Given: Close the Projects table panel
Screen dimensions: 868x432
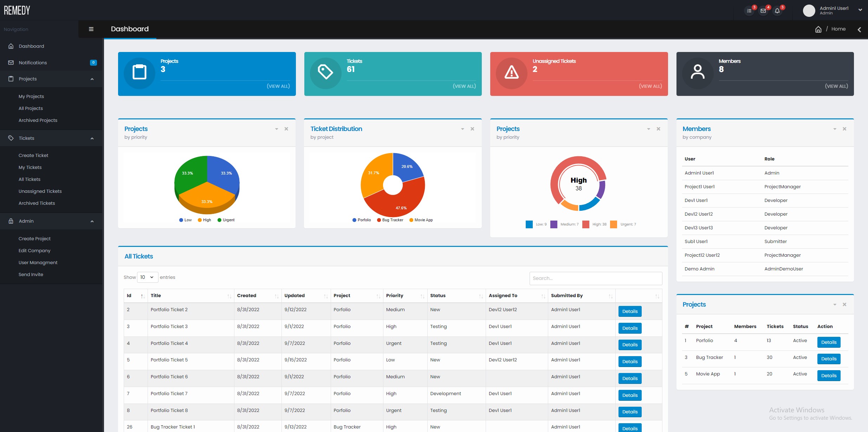Looking at the screenshot, I should point(844,305).
